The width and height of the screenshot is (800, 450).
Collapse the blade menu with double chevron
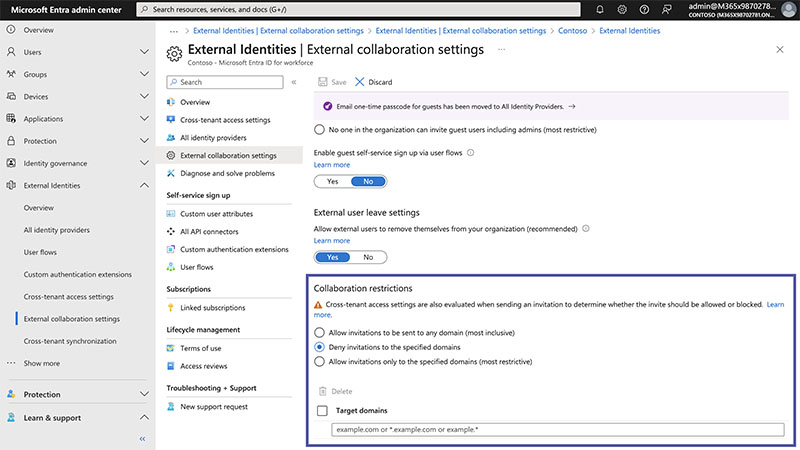coord(294,82)
